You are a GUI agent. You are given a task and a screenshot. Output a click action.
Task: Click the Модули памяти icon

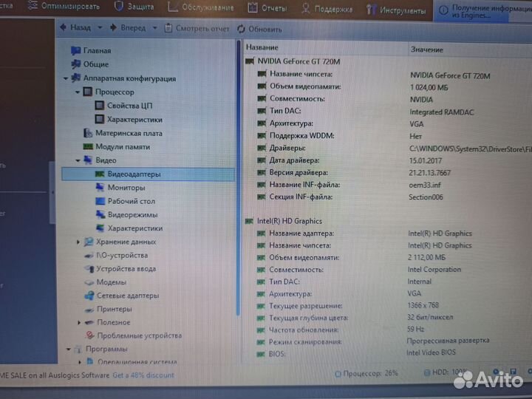(x=88, y=146)
